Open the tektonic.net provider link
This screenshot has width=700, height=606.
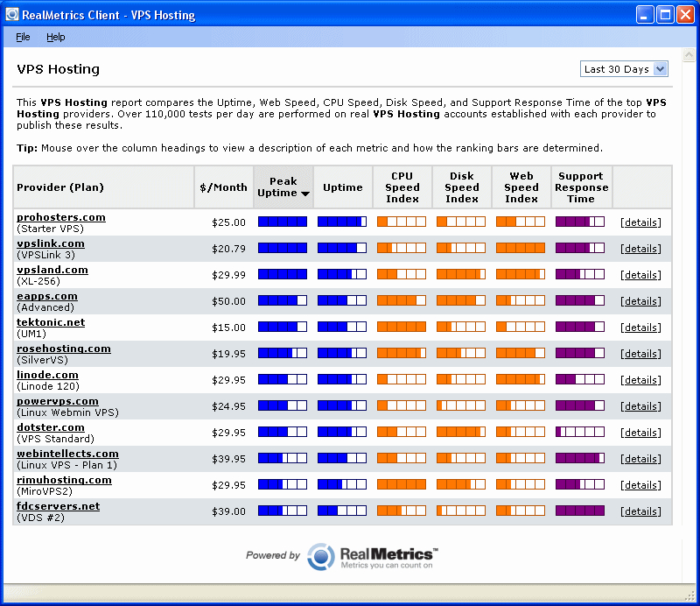coord(51,322)
